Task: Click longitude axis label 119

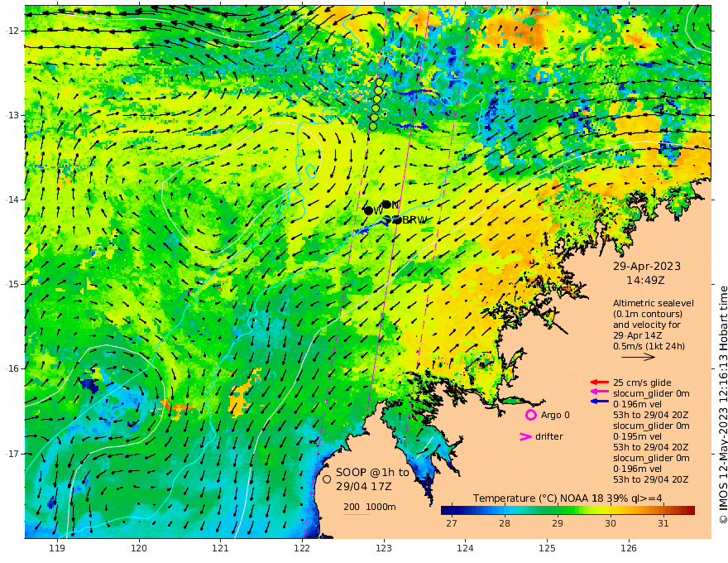Action: [x=57, y=548]
